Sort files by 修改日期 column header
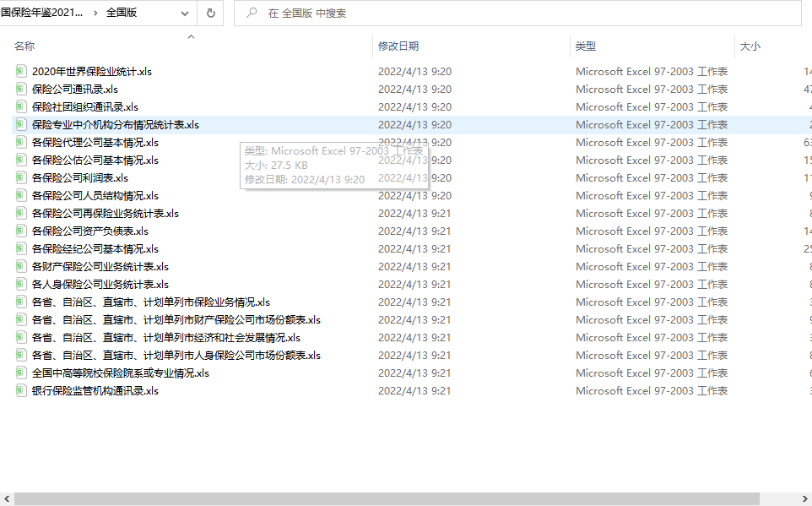 398,46
